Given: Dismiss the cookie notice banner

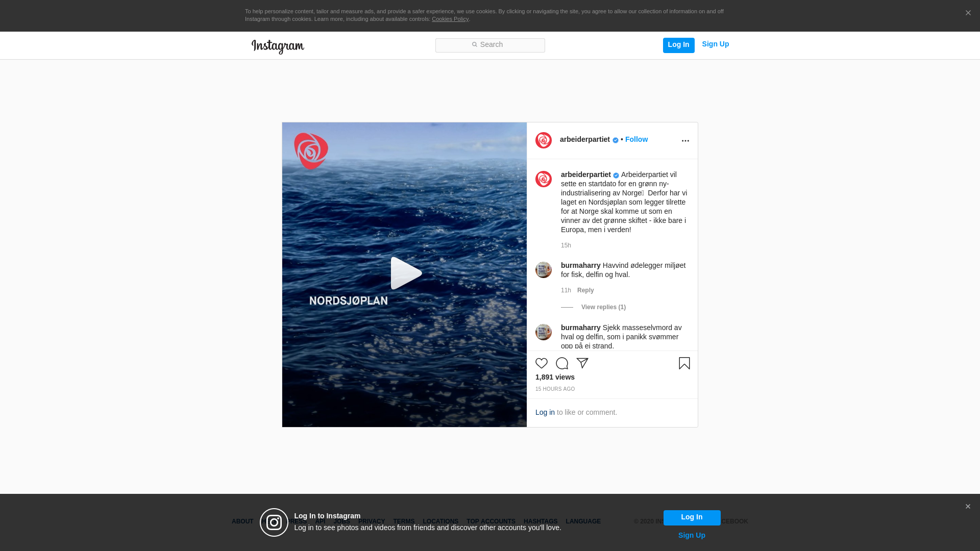Looking at the screenshot, I should [968, 13].
